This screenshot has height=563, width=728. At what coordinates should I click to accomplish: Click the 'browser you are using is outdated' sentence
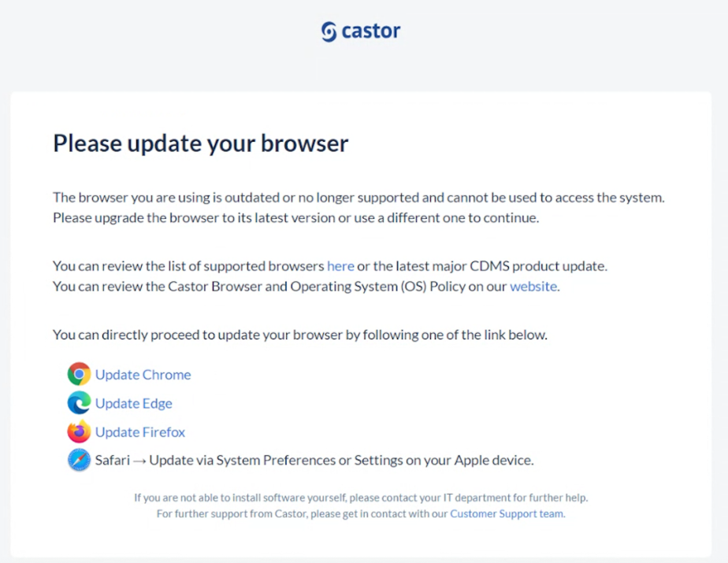pyautogui.click(x=358, y=198)
